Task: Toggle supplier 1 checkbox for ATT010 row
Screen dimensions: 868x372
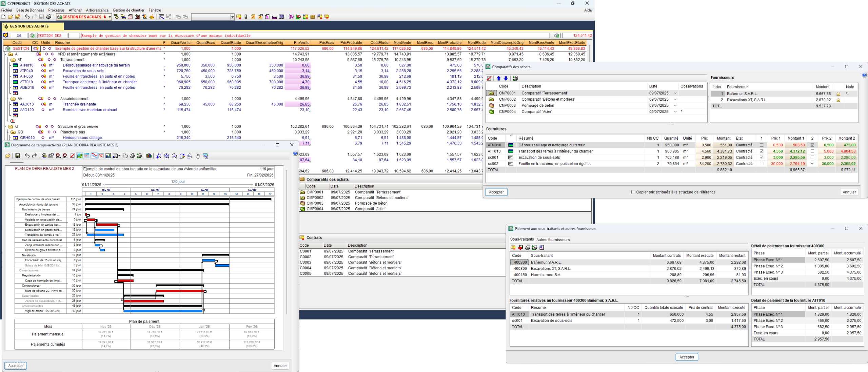Action: coord(762,151)
